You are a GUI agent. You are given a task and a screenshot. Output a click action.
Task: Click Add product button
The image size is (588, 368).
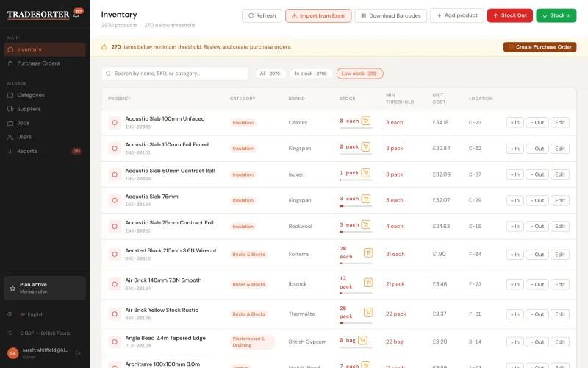pos(457,15)
